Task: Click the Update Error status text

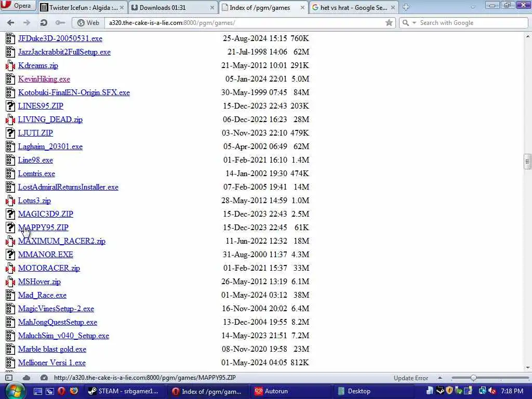Action: (410, 378)
